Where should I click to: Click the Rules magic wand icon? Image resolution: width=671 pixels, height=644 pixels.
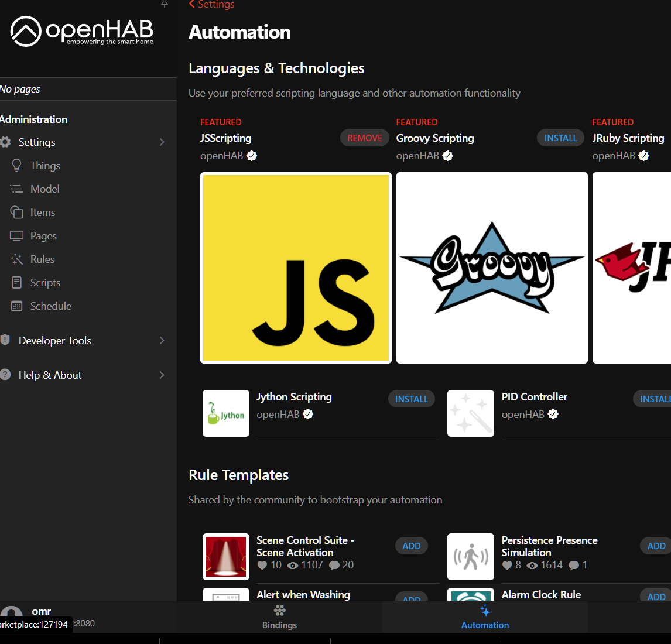(17, 259)
